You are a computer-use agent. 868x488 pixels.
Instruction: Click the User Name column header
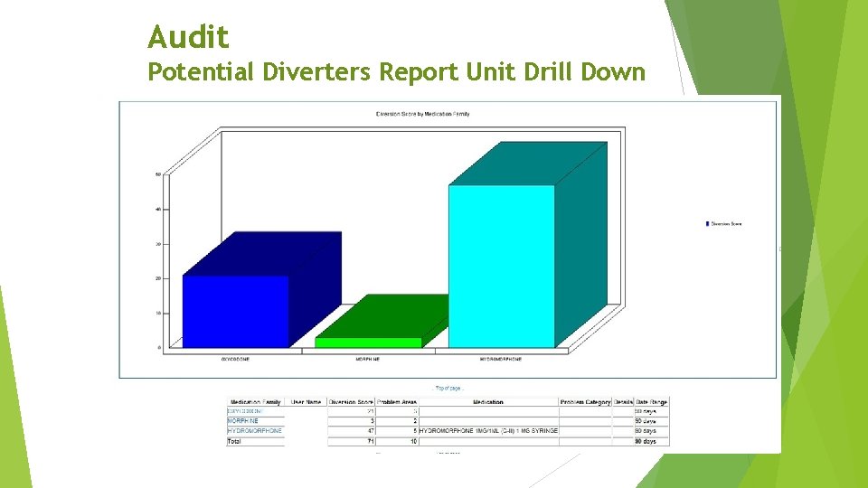tap(307, 402)
